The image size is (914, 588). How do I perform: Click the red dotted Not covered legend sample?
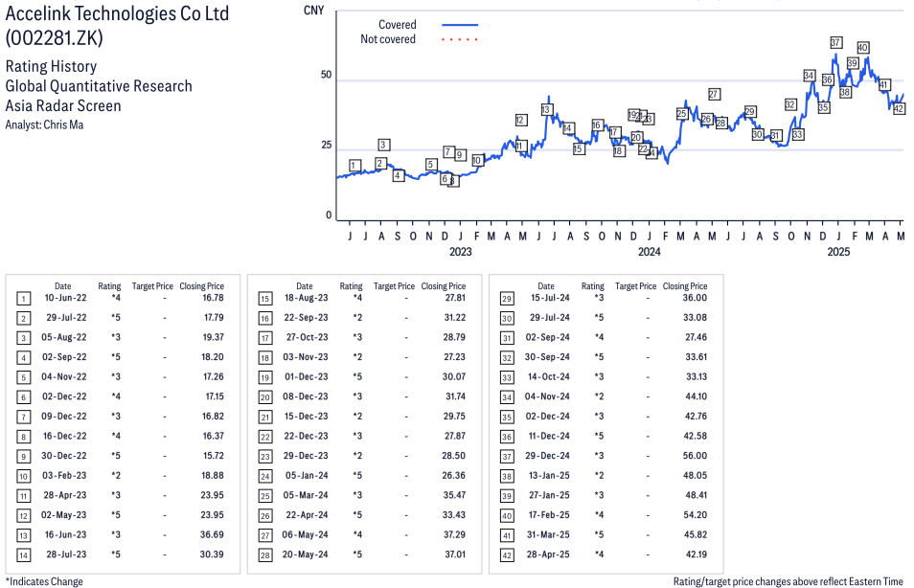460,39
